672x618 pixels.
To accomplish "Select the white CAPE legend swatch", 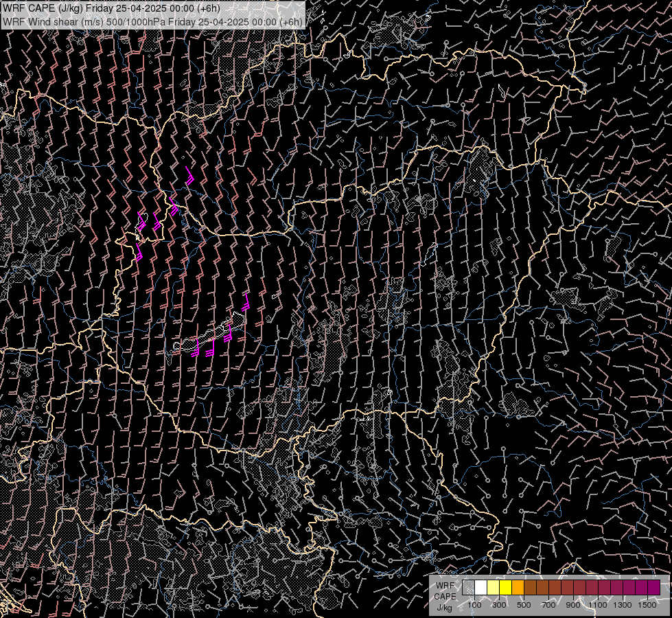I will [x=480, y=588].
